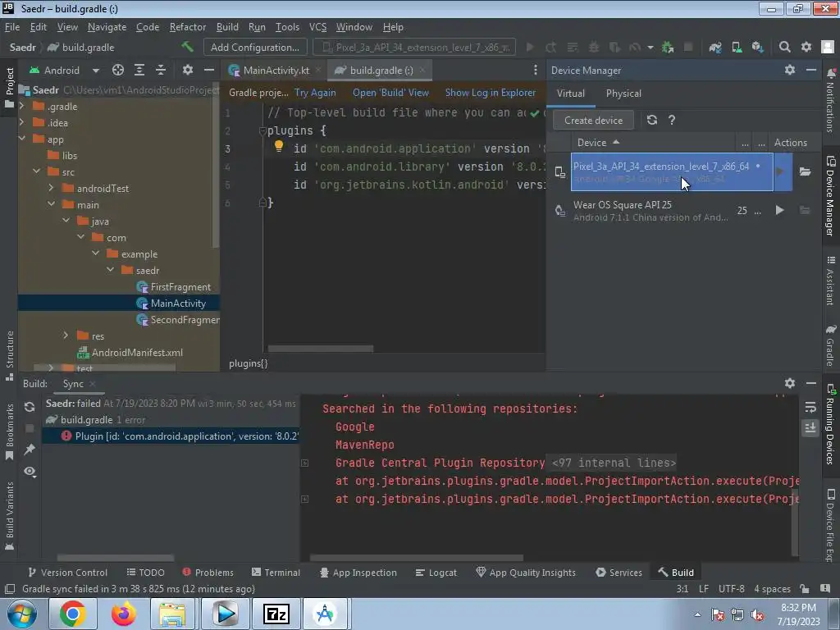Click editor horizontal scrollbar
This screenshot has width=840, height=630.
[321, 349]
